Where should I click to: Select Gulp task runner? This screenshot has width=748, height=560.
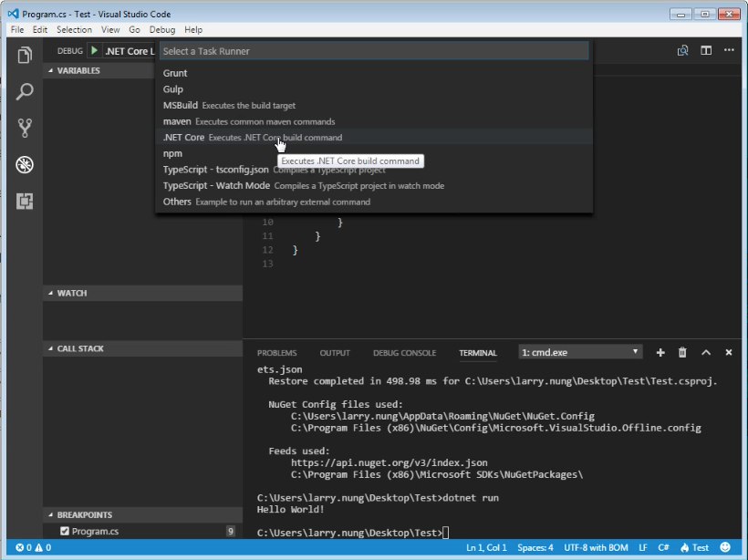[x=374, y=89]
